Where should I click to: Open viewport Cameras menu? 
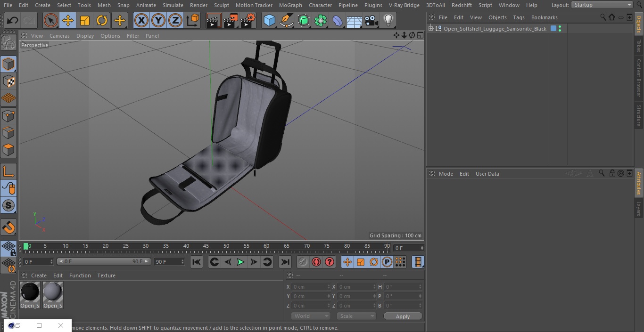[59, 36]
